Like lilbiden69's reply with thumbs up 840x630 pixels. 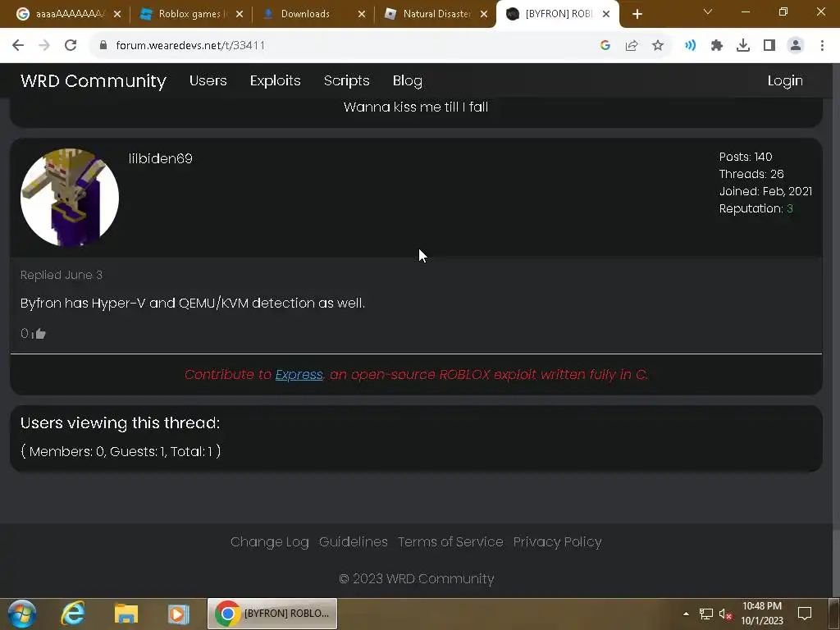point(40,334)
